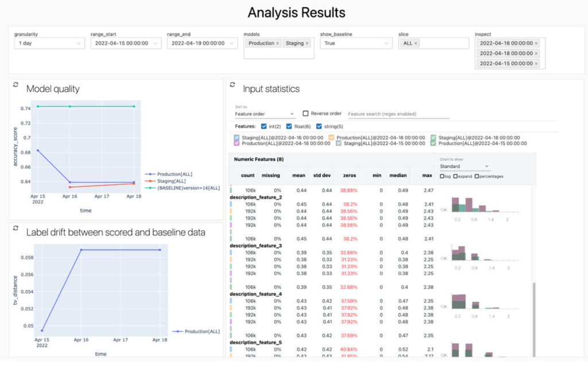The image size is (588, 373).
Task: Sort table by max column header
Action: point(427,176)
